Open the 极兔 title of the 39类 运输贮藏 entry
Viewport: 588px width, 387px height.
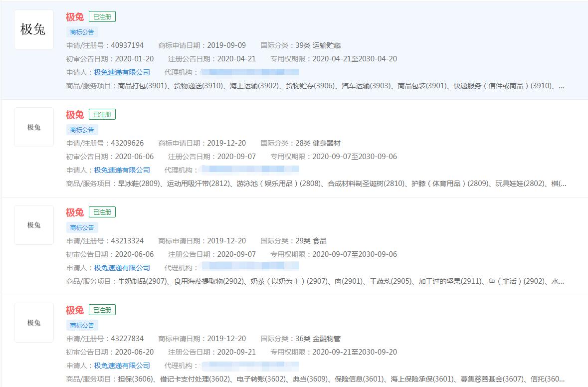(x=75, y=17)
